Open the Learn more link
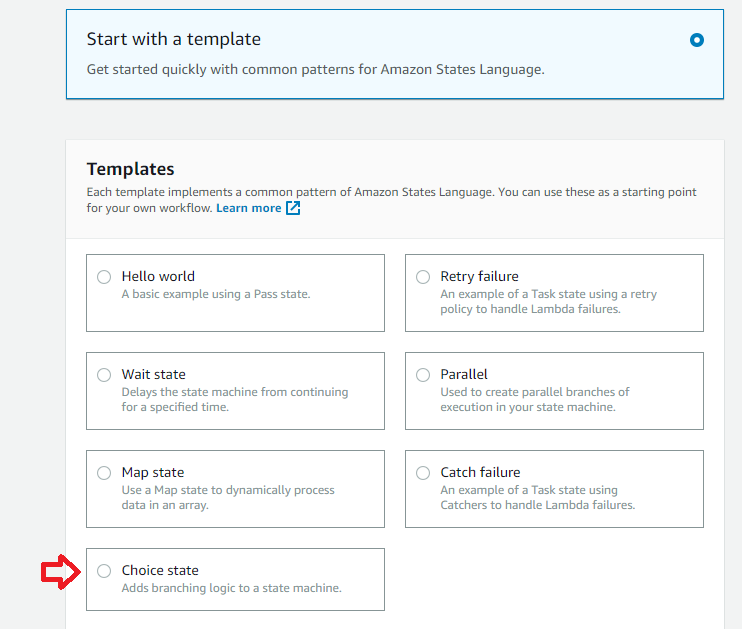The width and height of the screenshot is (742, 629). click(248, 208)
